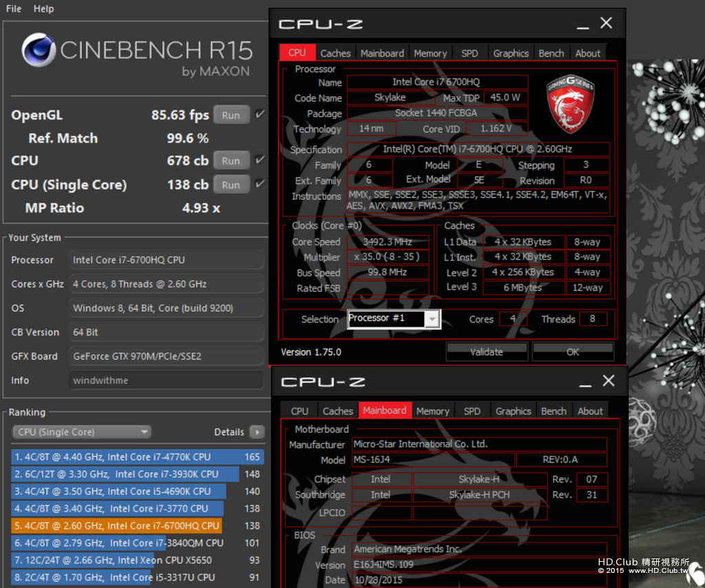
Task: Click the Validate button in CPU-Z
Action: 487,352
